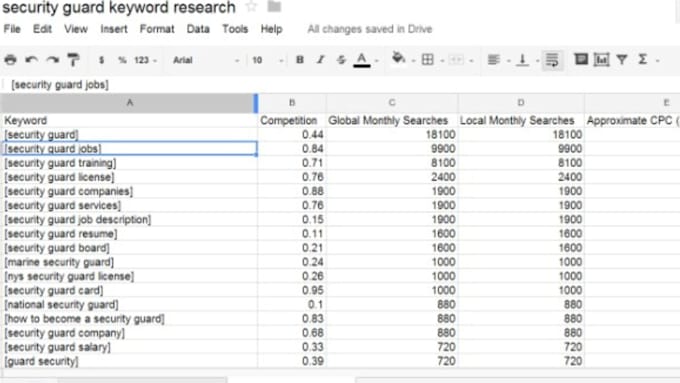The height and width of the screenshot is (383, 680).
Task: Click the redo arrow icon
Action: coord(52,60)
